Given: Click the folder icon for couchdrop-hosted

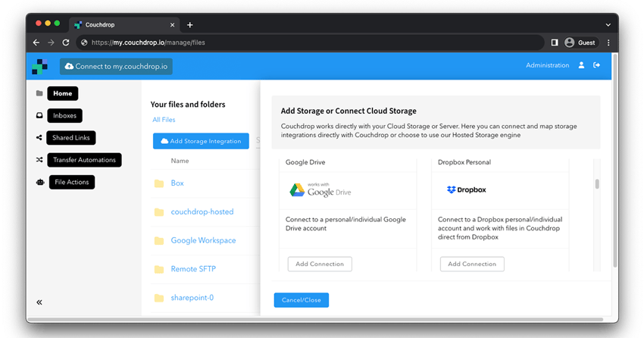Looking at the screenshot, I should tap(159, 212).
